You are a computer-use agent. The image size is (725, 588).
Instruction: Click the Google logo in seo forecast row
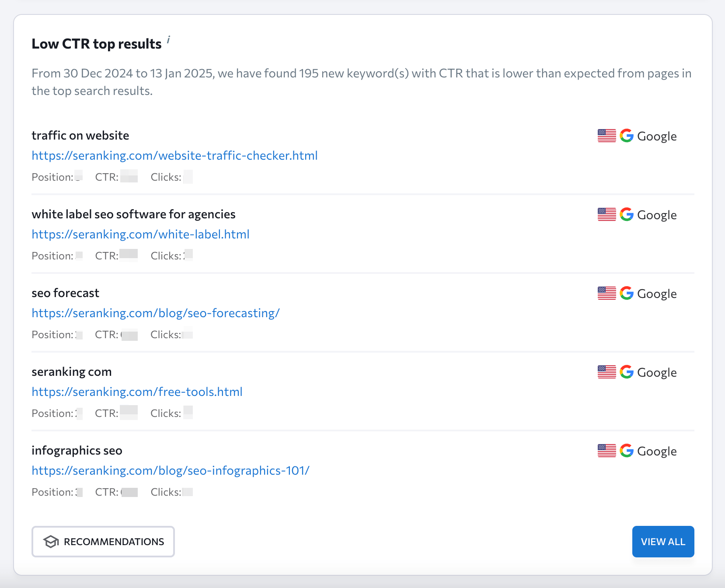(x=627, y=293)
